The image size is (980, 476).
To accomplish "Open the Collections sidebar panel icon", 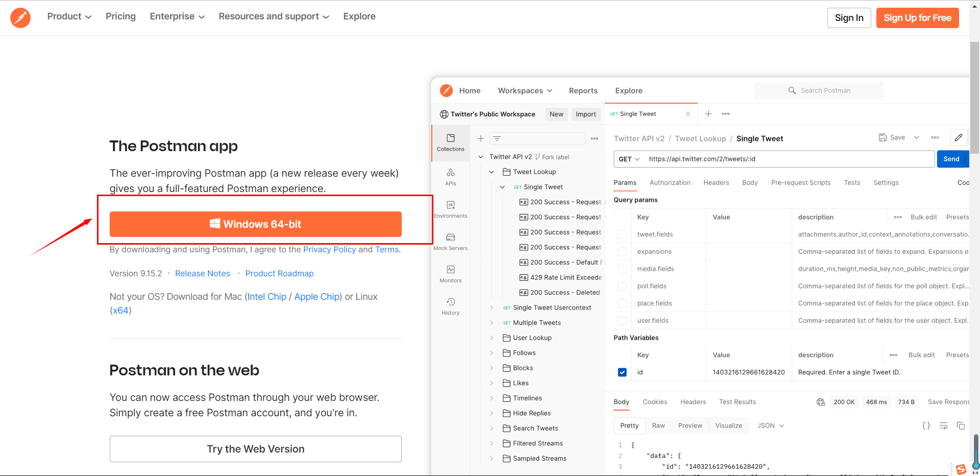I will pos(451,138).
